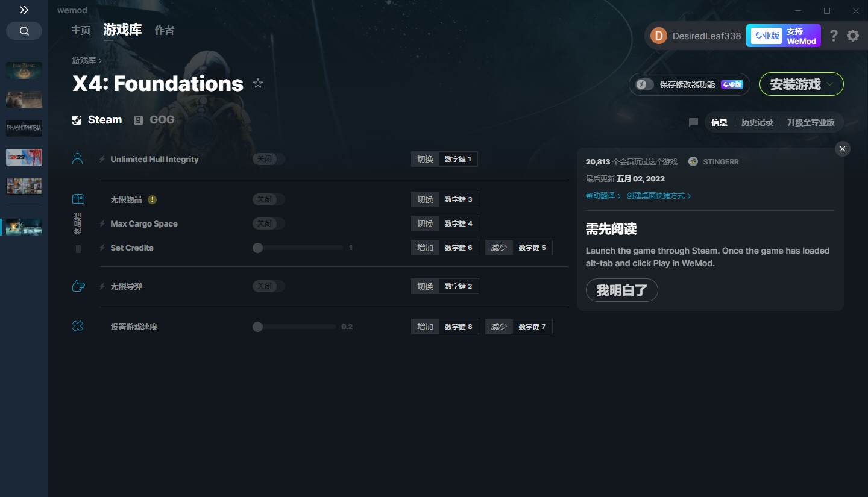Open the settings gear icon

pos(853,36)
